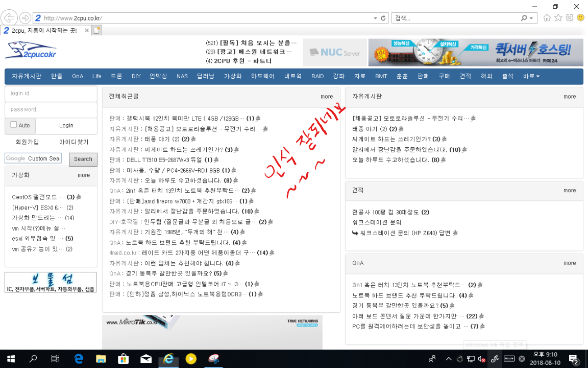Open a new browser tab

tap(97, 31)
